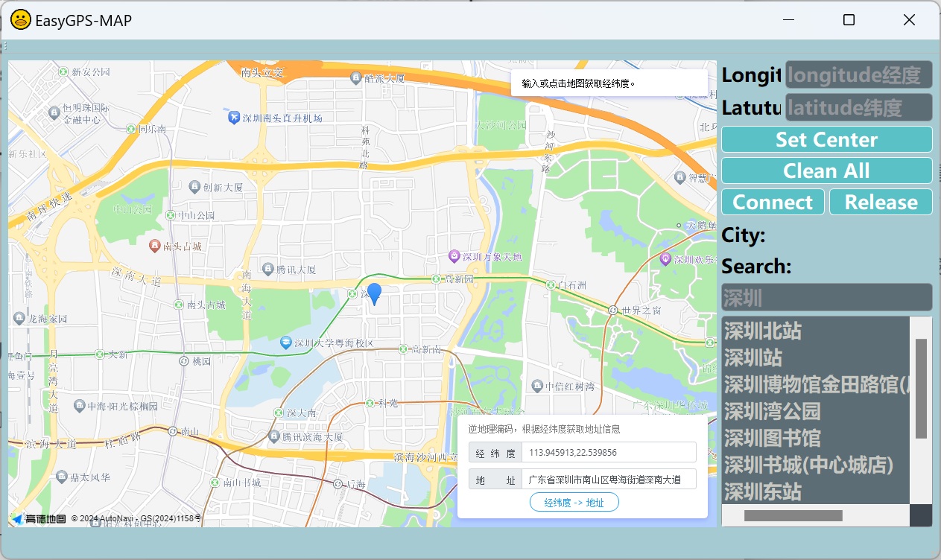Image resolution: width=941 pixels, height=560 pixels.
Task: Select the 南山 interchange station icon
Action: 173,430
